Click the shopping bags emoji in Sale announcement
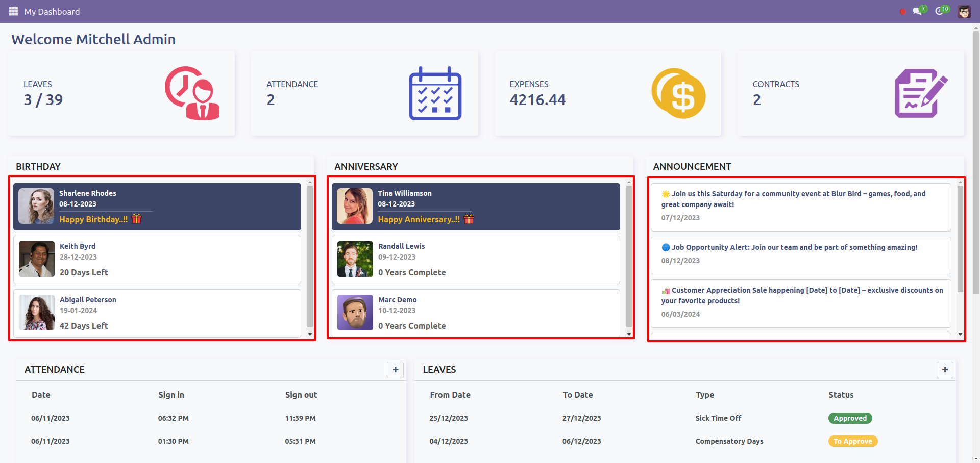Image resolution: width=980 pixels, height=463 pixels. pyautogui.click(x=666, y=290)
